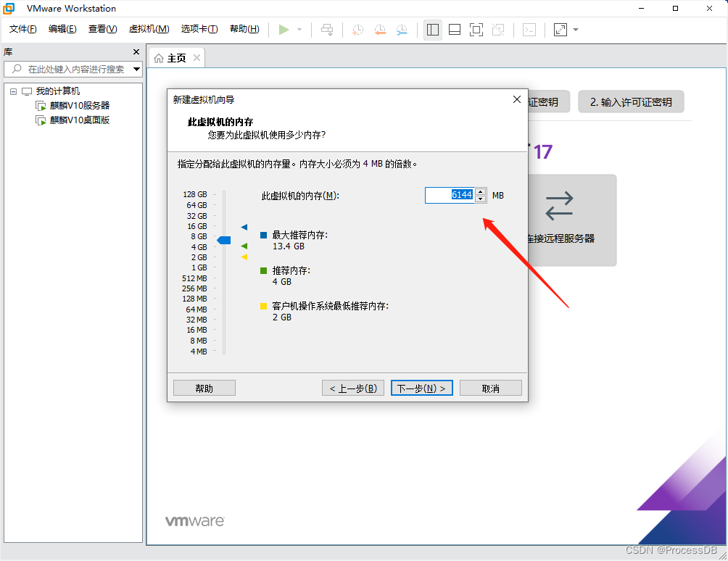
Task: Click the 128 GB slider scale label
Action: point(194,194)
